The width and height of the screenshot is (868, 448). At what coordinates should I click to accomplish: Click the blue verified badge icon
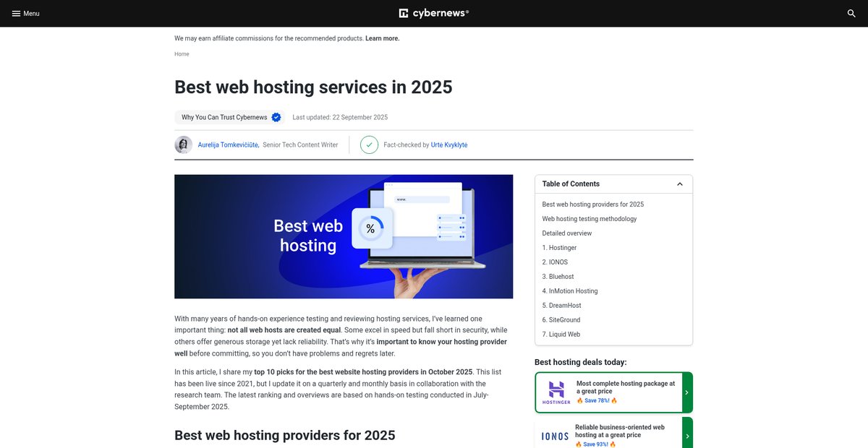click(276, 117)
